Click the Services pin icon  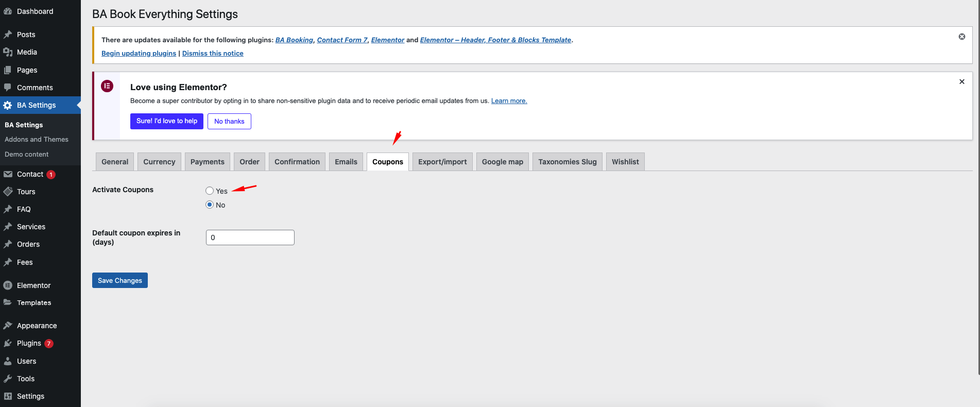[x=8, y=227]
